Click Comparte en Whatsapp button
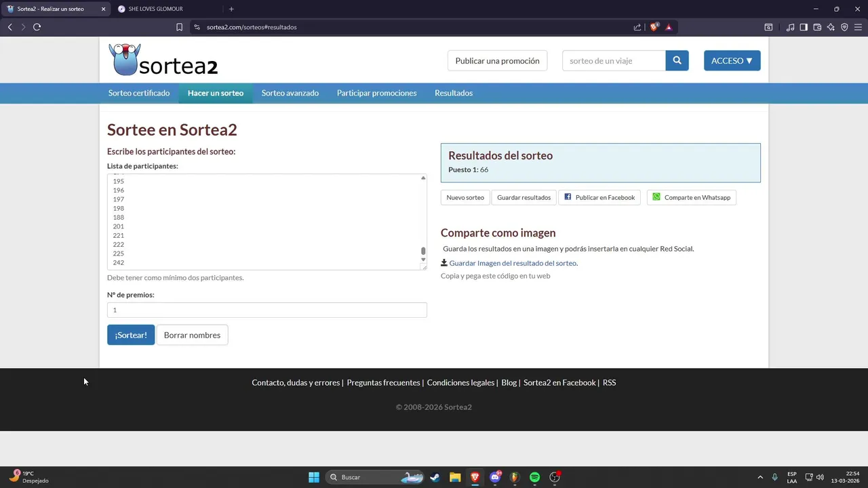 point(691,197)
